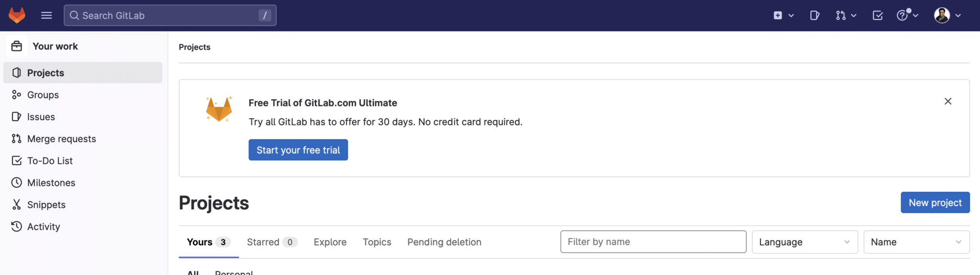
Task: Click Start your free trial button
Action: click(298, 150)
